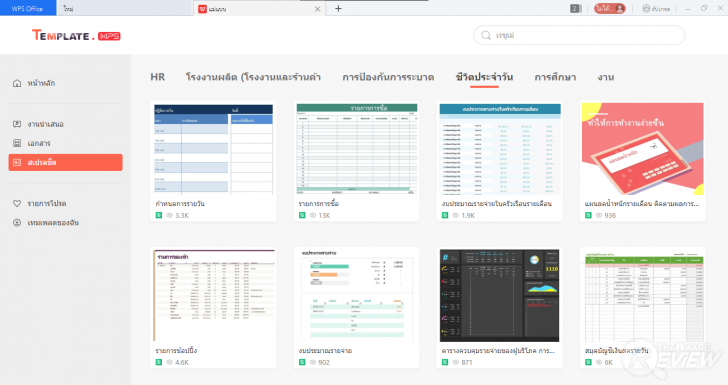This screenshot has height=385, width=728.
Task: Click eye views icon next to 13K
Action: (x=312, y=215)
